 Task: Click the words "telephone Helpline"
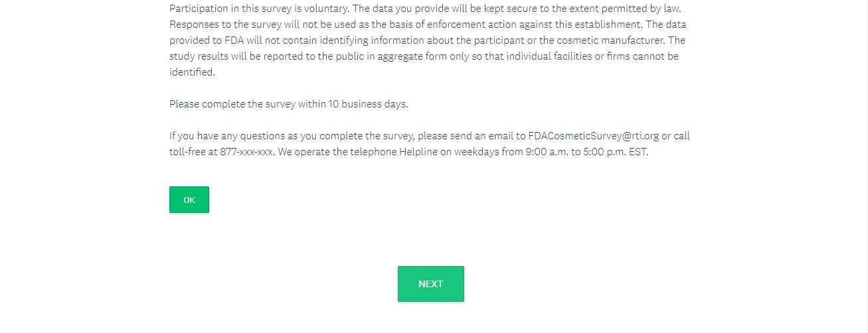click(x=394, y=152)
